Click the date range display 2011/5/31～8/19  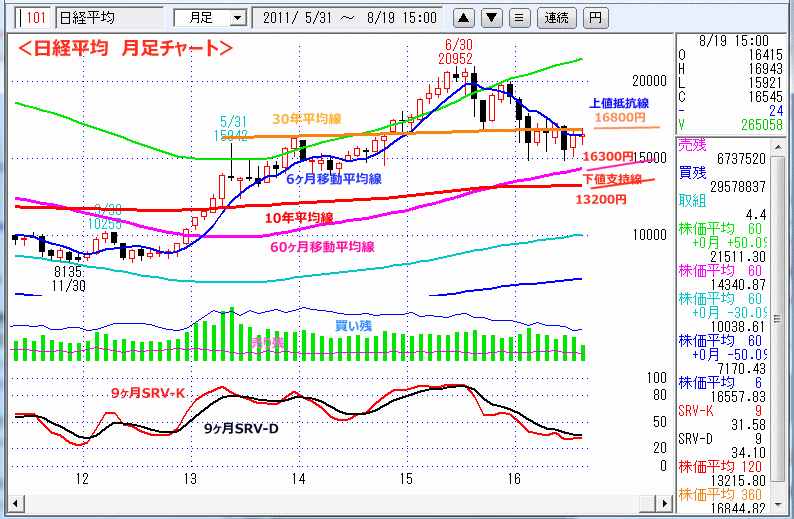click(x=348, y=18)
